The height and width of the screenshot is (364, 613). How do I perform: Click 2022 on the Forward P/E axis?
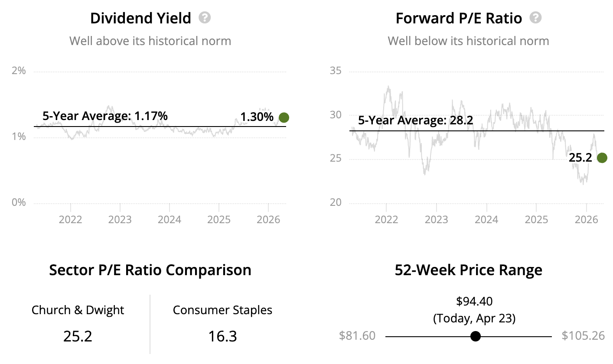coord(386,219)
